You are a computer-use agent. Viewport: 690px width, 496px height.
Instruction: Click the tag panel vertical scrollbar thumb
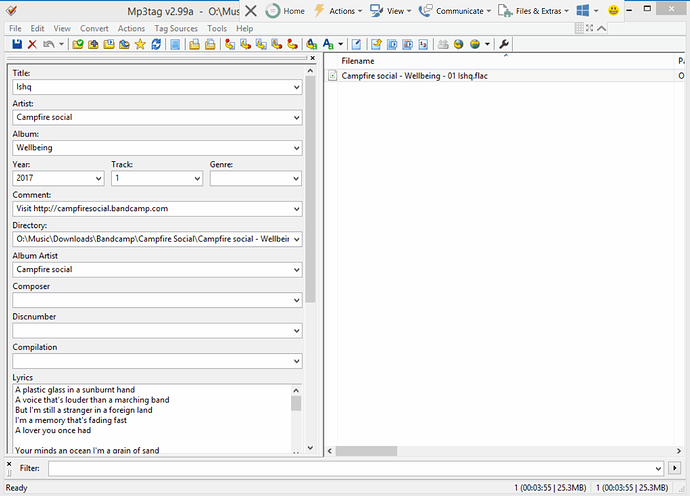tap(311, 189)
